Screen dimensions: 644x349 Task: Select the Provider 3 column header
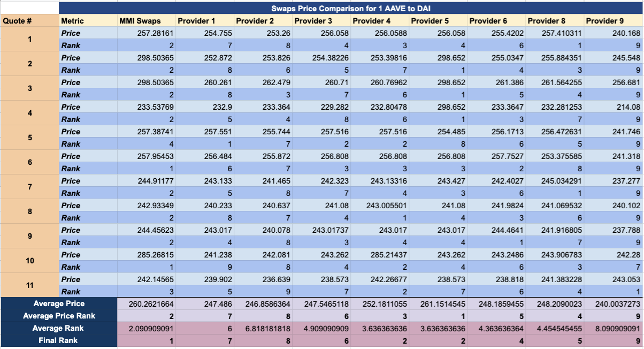(x=321, y=21)
